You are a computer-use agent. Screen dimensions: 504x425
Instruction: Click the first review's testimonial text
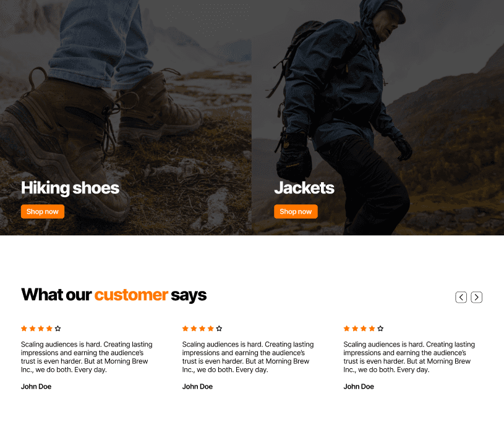click(87, 357)
